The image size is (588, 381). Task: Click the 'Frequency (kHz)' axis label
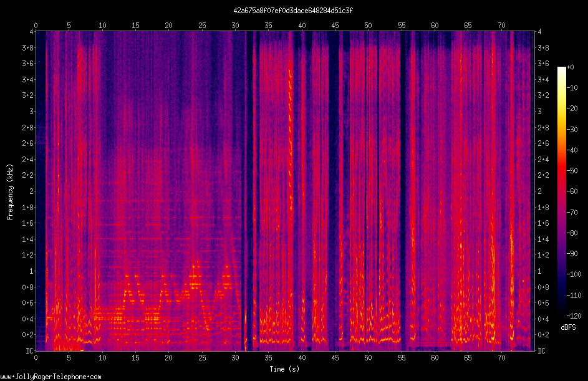[10, 191]
